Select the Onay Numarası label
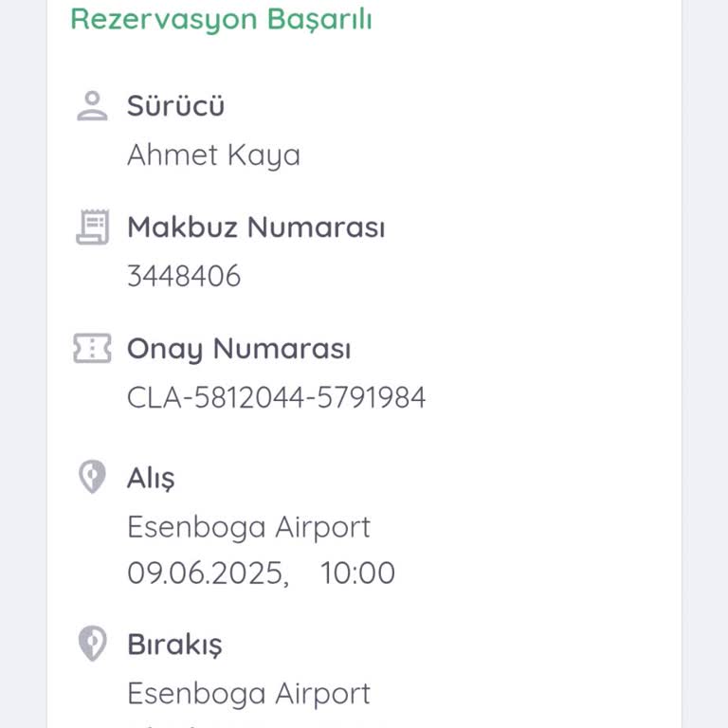This screenshot has height=728, width=728. [239, 349]
